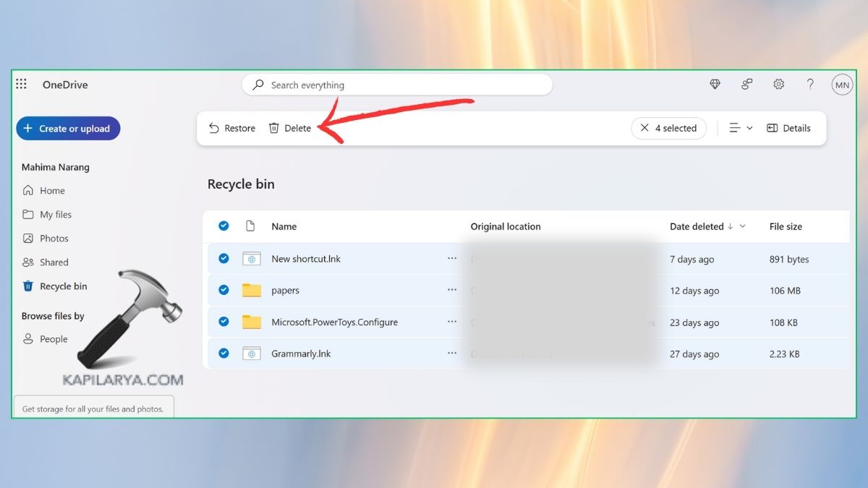Open OneDrive settings via the gear icon
This screenshot has width=868, height=488.
pos(778,84)
